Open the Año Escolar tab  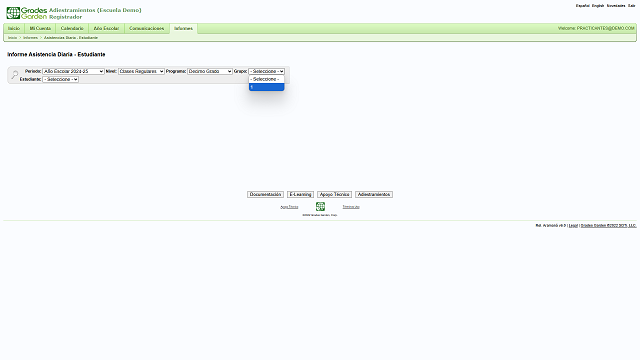click(106, 28)
